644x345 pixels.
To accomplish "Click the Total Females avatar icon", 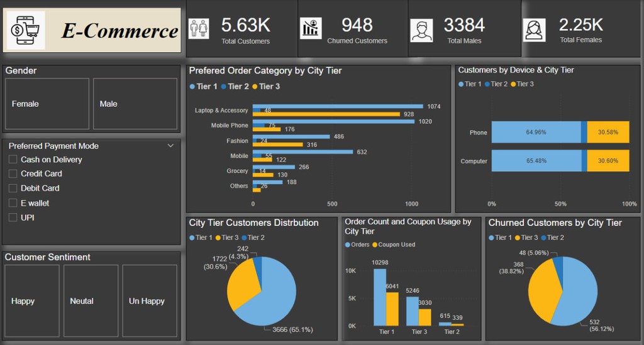I will [535, 30].
